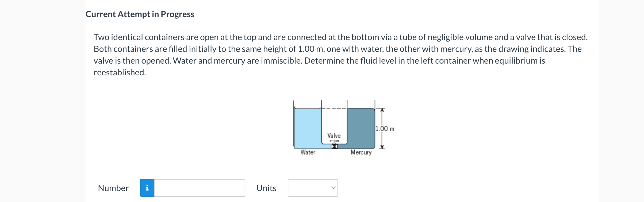
Task: Click the Units label text
Action: [266, 188]
